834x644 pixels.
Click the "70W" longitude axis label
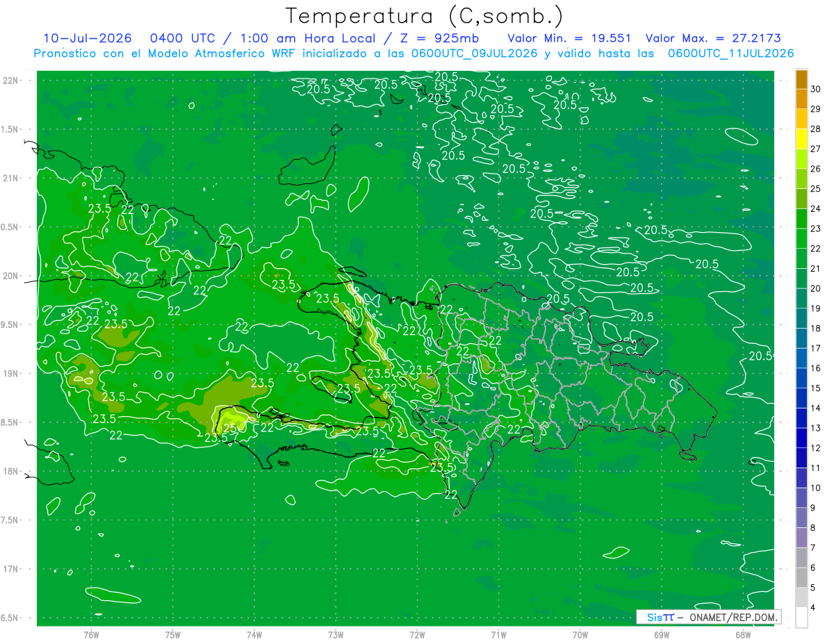coord(580,634)
